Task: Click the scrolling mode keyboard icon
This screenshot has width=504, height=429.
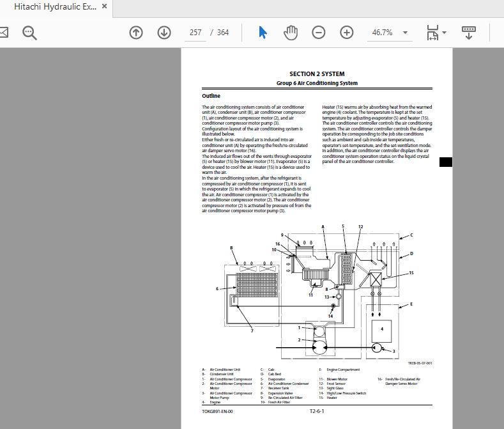Action: (469, 33)
